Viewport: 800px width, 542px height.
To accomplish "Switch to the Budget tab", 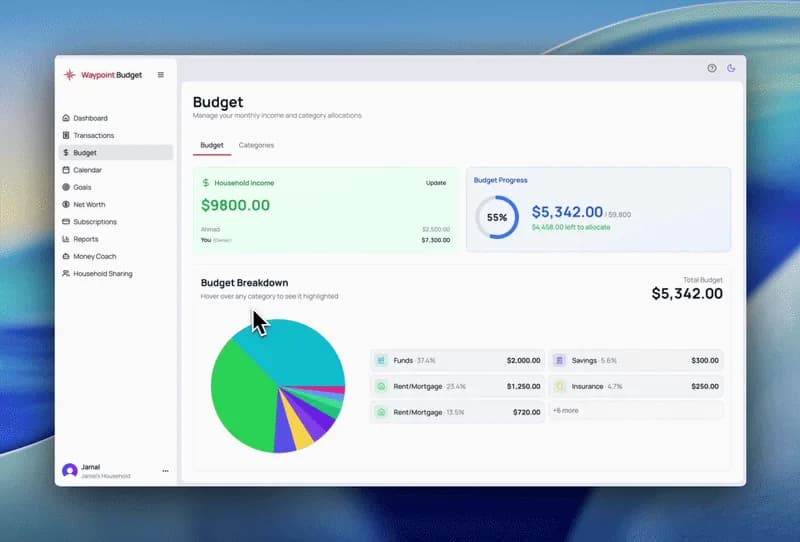I will point(212,145).
